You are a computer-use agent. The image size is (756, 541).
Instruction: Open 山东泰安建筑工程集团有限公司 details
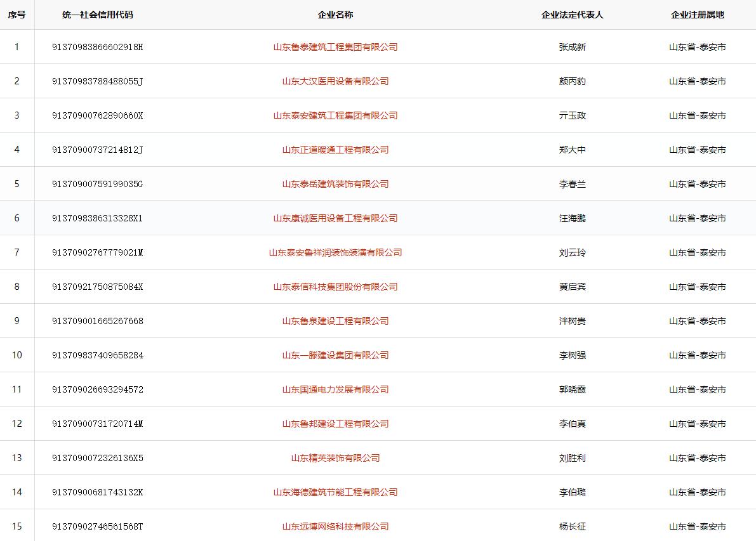click(335, 115)
